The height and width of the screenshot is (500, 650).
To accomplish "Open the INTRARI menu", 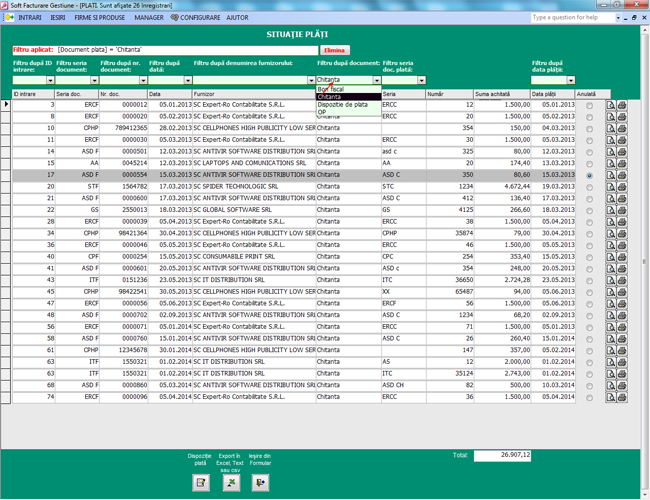I will 30,17.
